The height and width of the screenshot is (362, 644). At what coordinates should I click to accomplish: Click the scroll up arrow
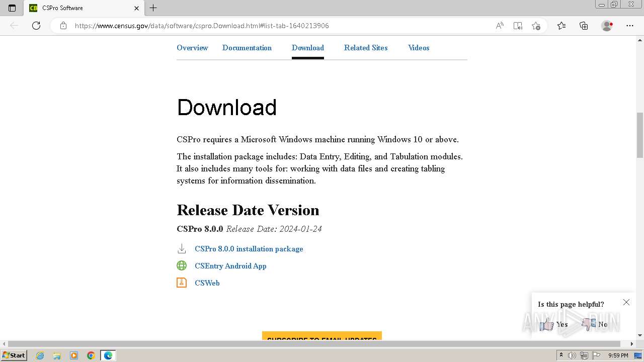point(640,40)
